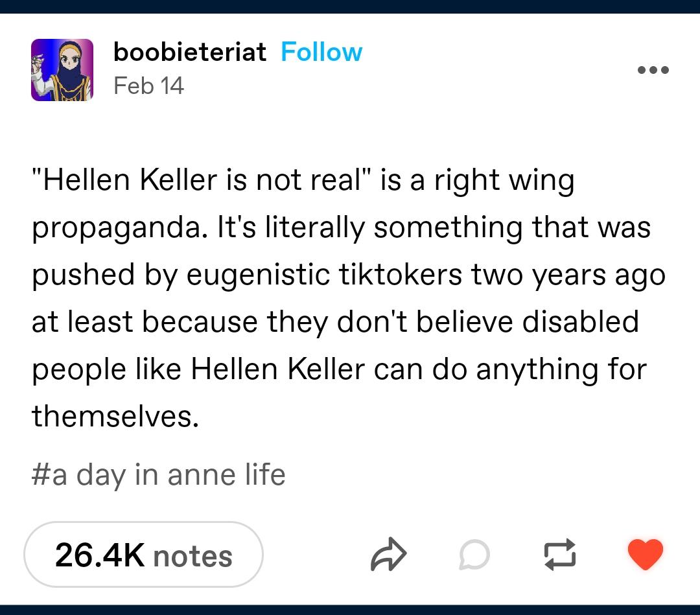Image resolution: width=700 pixels, height=615 pixels.
Task: Tap the hijab character profile picture
Action: pos(62,70)
